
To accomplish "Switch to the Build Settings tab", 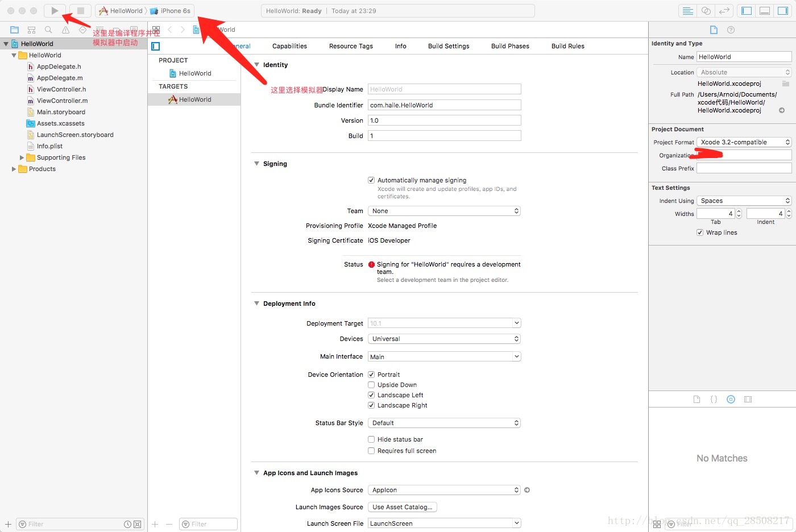I will (449, 46).
